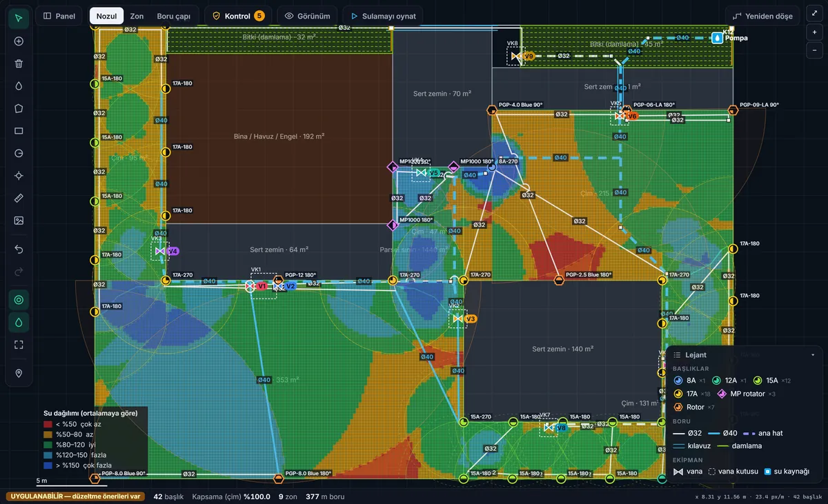Select the polygon area drawing tool
Image resolution: width=828 pixels, height=504 pixels.
tap(19, 108)
